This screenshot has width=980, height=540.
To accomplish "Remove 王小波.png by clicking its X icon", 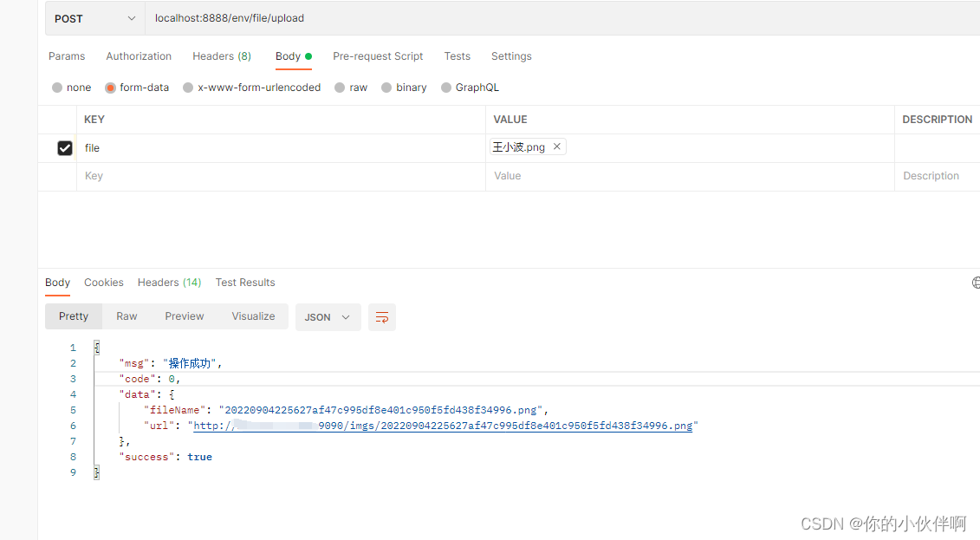I will [557, 146].
